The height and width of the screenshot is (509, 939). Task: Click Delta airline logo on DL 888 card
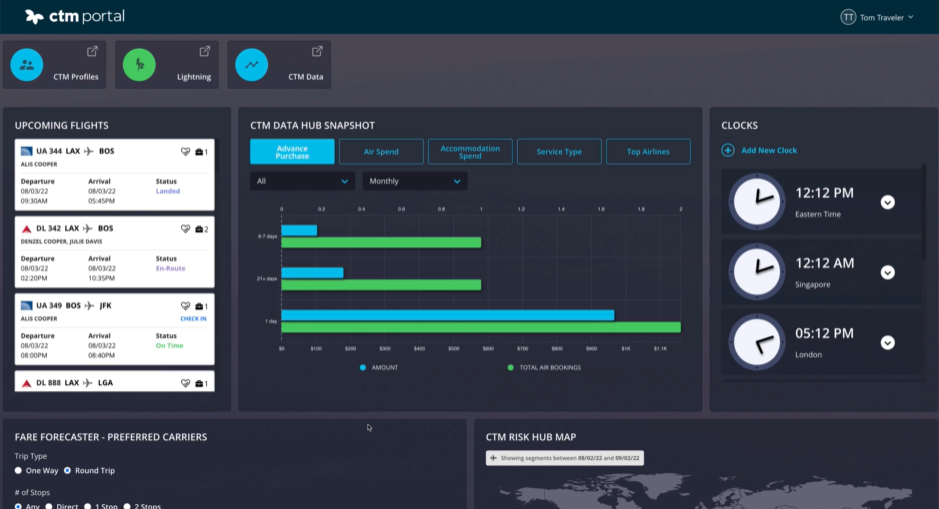[26, 383]
